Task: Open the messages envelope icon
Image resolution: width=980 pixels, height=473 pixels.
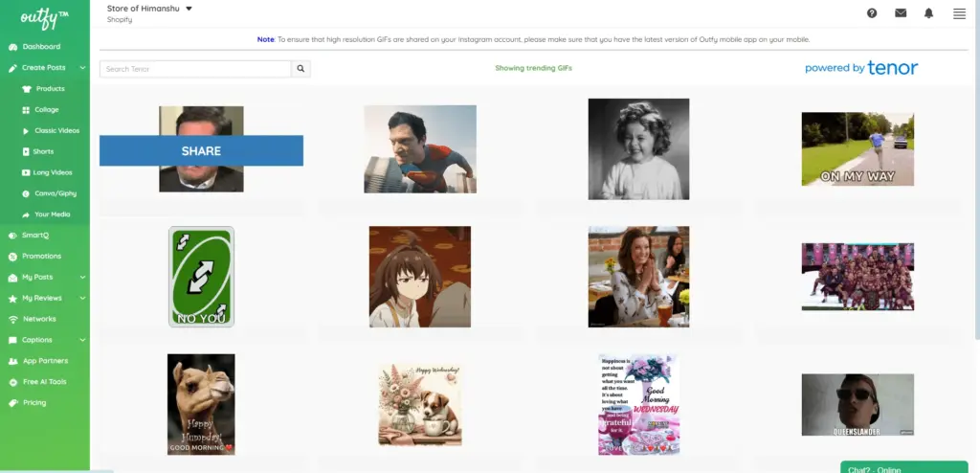Action: 901,13
